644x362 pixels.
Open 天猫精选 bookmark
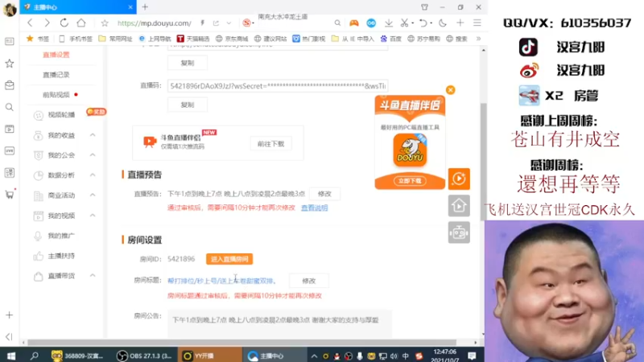pyautogui.click(x=193, y=39)
